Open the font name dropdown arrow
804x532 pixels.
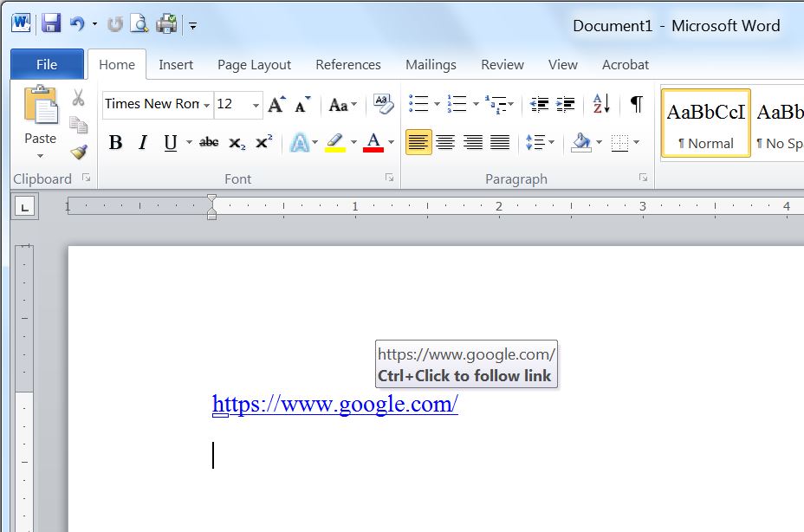pos(207,105)
